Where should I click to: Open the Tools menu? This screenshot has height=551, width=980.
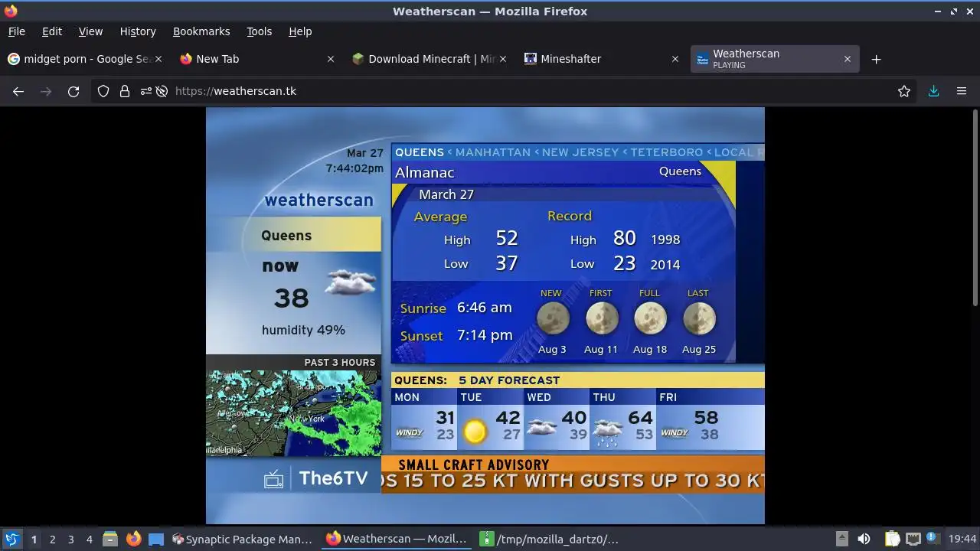(x=259, y=31)
